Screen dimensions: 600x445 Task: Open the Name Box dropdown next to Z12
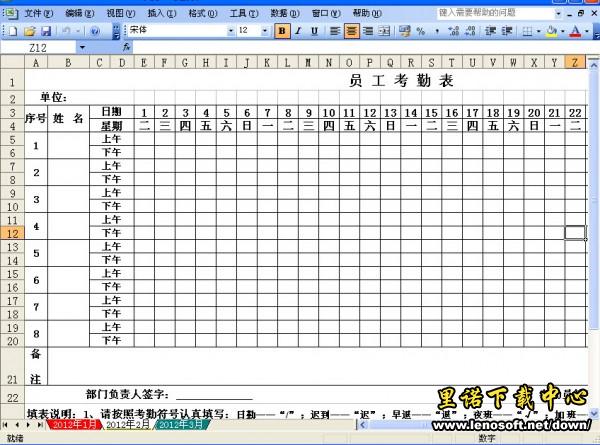(82, 48)
